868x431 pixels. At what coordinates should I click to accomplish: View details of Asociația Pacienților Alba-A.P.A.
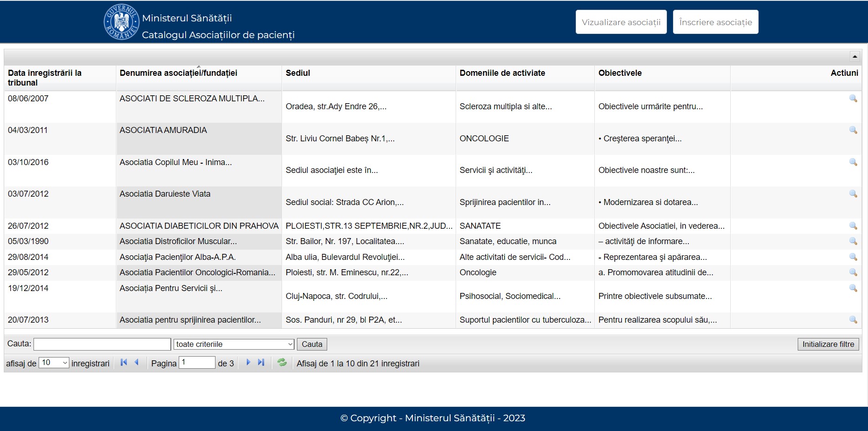(x=853, y=257)
